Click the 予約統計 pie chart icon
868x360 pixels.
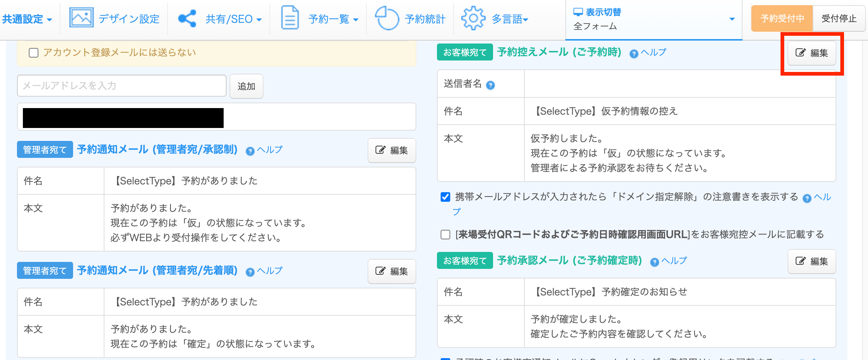[x=387, y=18]
